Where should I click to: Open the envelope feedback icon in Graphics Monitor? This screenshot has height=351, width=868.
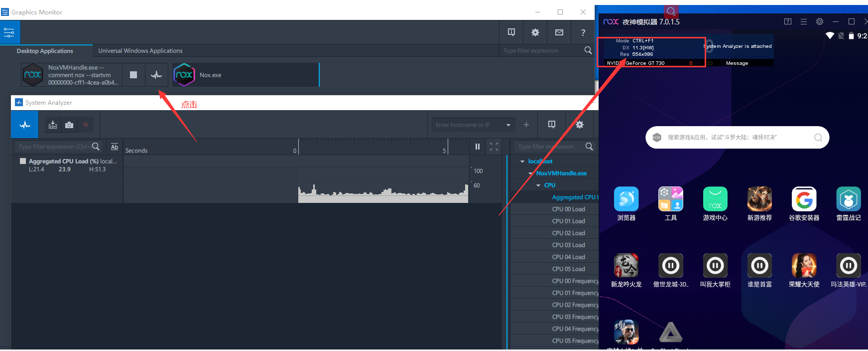click(x=559, y=32)
